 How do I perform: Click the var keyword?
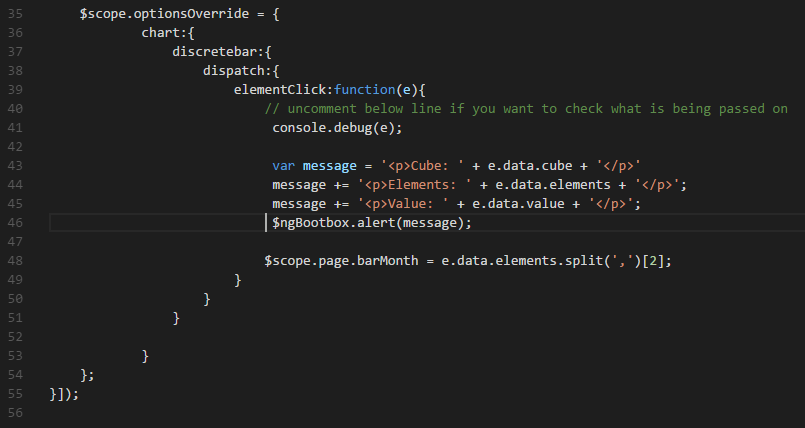click(x=283, y=165)
